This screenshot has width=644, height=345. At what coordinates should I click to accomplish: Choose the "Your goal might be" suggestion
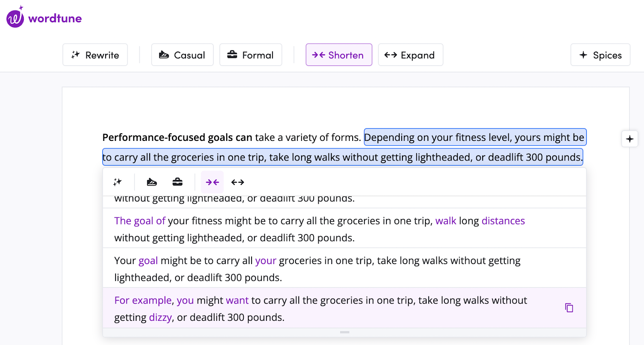click(x=318, y=269)
